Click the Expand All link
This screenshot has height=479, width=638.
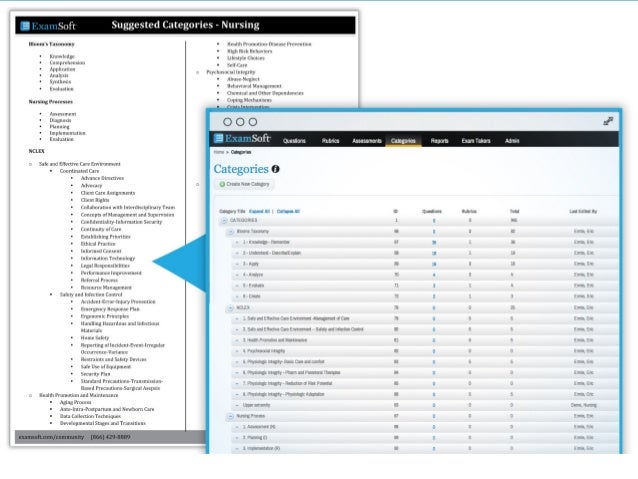[259, 211]
